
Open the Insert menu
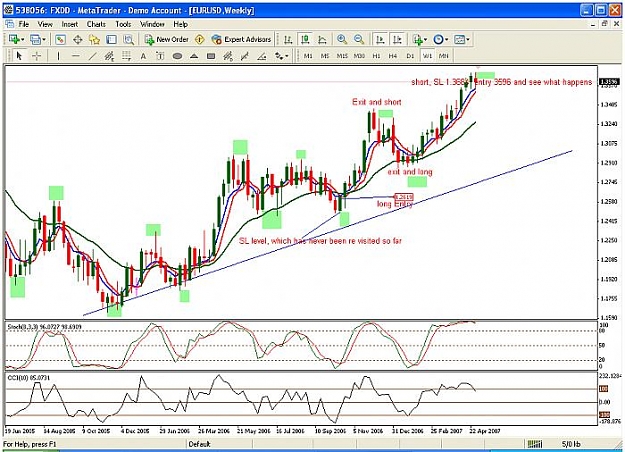70,24
